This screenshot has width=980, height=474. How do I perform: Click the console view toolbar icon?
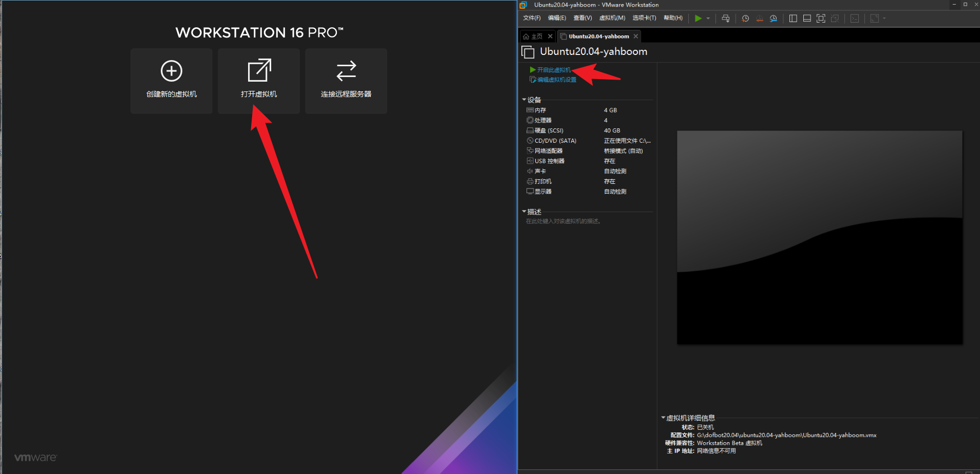pos(855,18)
